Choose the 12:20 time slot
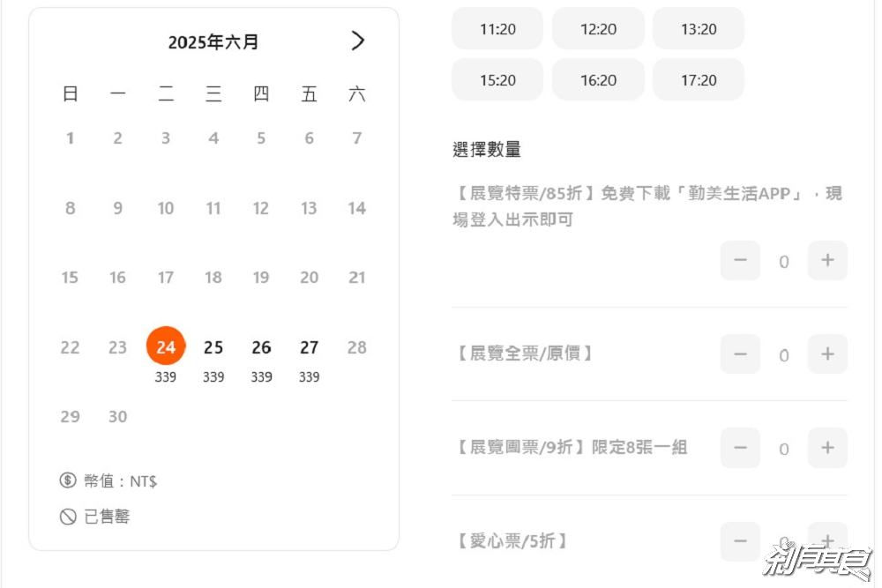 598,29
